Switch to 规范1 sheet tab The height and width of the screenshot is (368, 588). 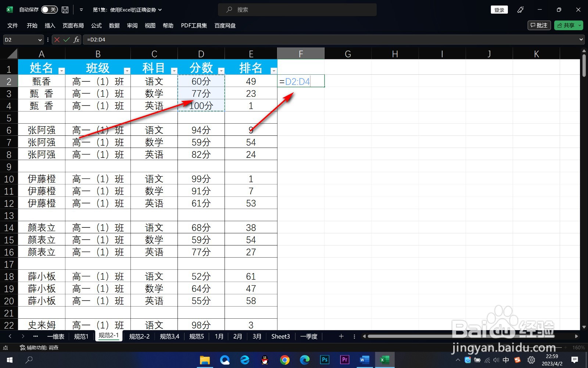click(81, 336)
